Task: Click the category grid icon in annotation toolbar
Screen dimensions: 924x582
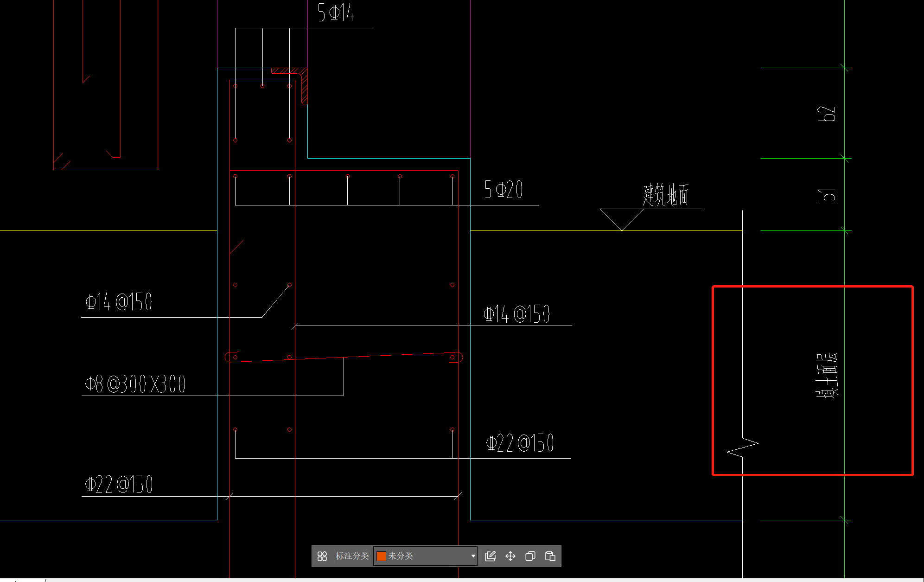Action: pos(322,556)
